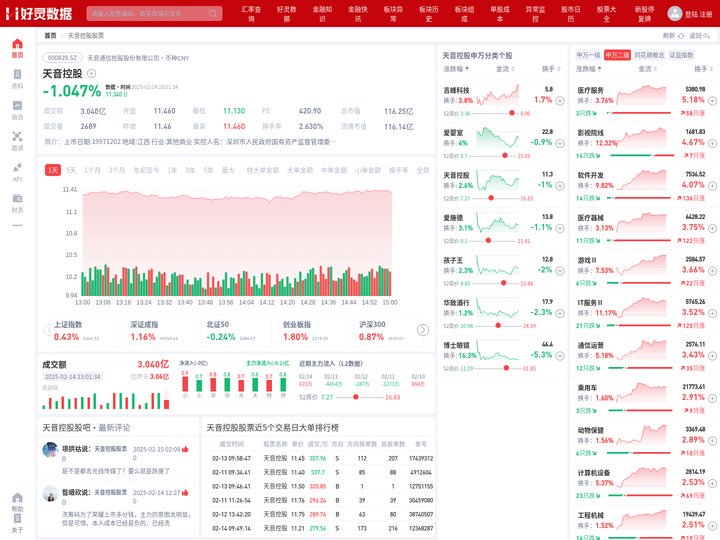Select the 5年 chart range
The height and width of the screenshot is (540, 720).
tap(208, 170)
